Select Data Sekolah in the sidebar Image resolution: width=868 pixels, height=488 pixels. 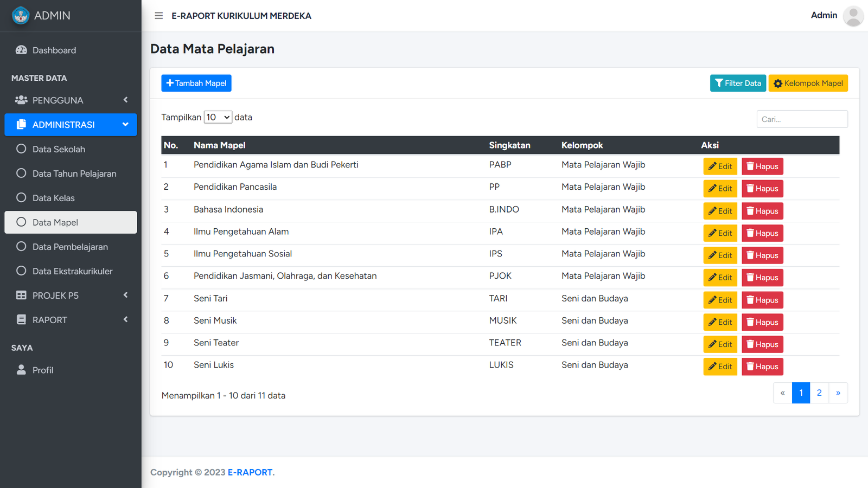pyautogui.click(x=59, y=149)
